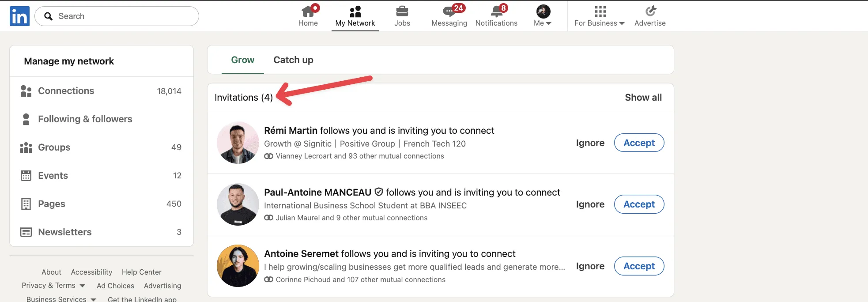Expand the Business Services options
Screen dimensions: 868x302
pyautogui.click(x=61, y=298)
